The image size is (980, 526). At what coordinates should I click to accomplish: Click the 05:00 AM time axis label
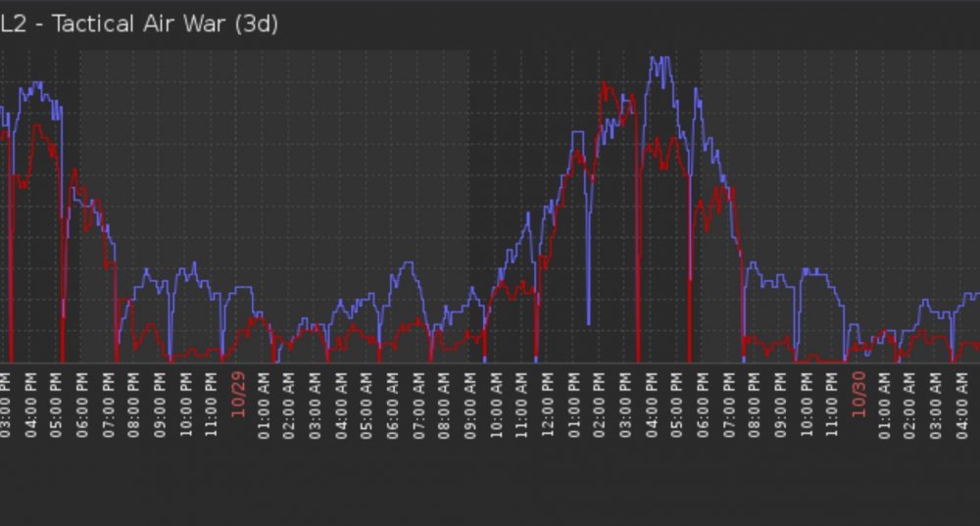367,406
